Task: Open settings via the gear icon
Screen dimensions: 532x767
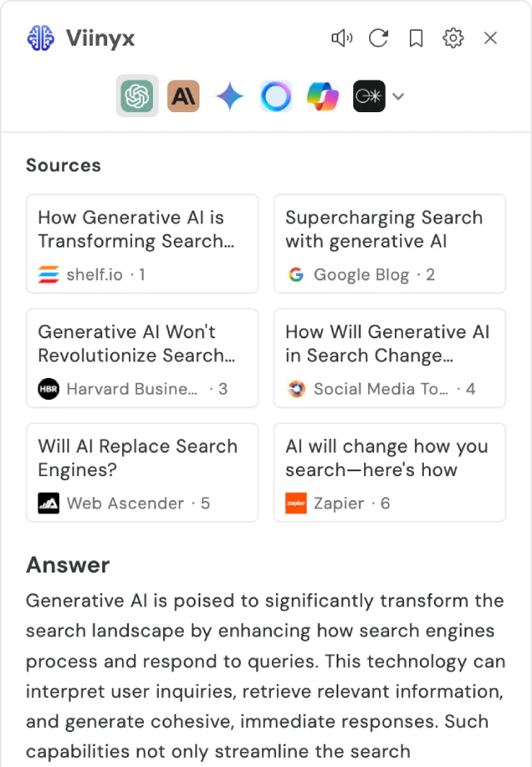Action: point(453,38)
